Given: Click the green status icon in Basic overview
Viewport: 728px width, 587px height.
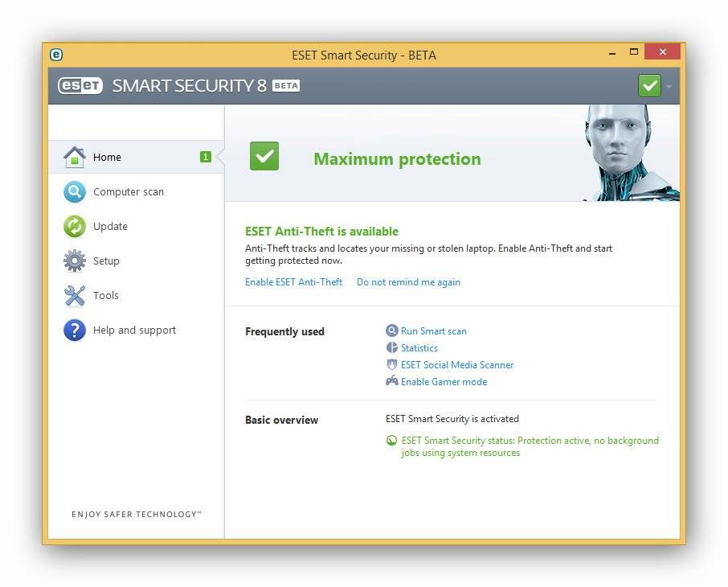Looking at the screenshot, I should point(391,440).
